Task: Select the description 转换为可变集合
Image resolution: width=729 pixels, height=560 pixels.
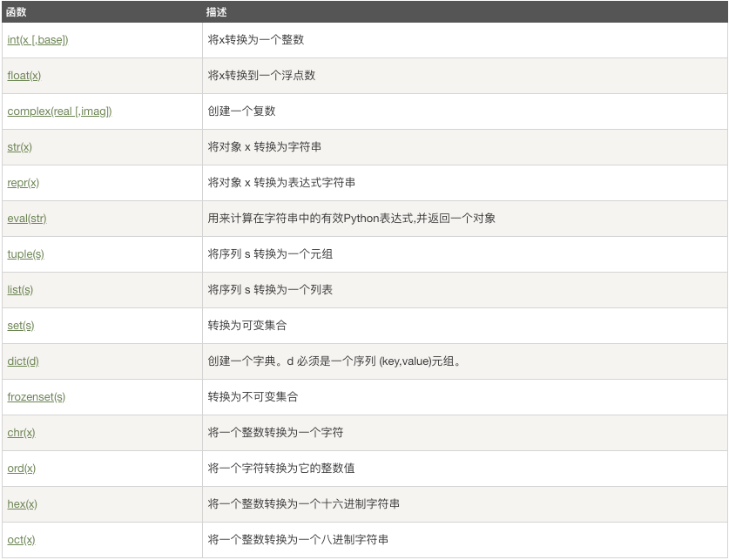Action: point(247,326)
